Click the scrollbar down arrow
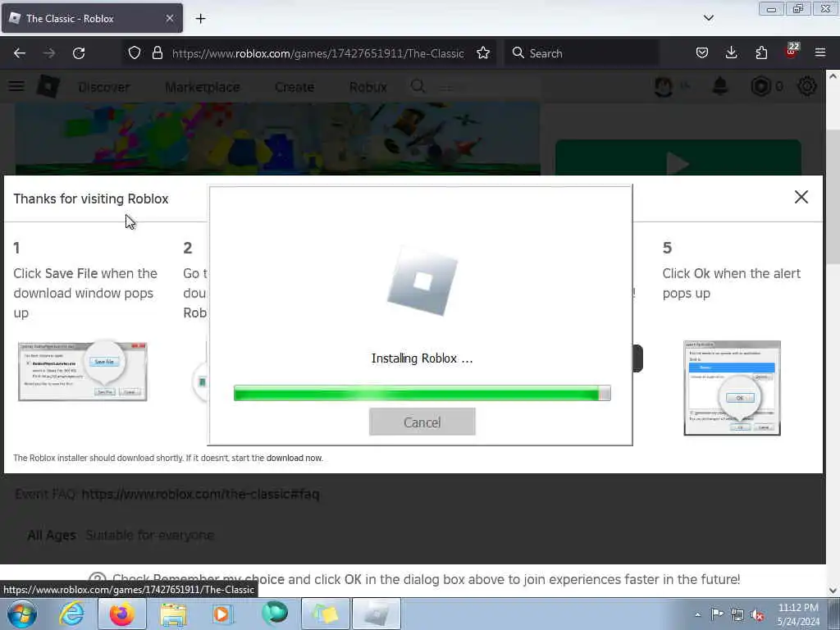840x630 pixels. (x=833, y=590)
